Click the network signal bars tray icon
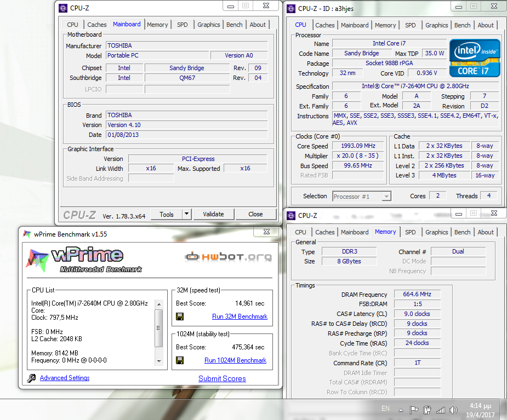507x420 pixels. [440, 410]
